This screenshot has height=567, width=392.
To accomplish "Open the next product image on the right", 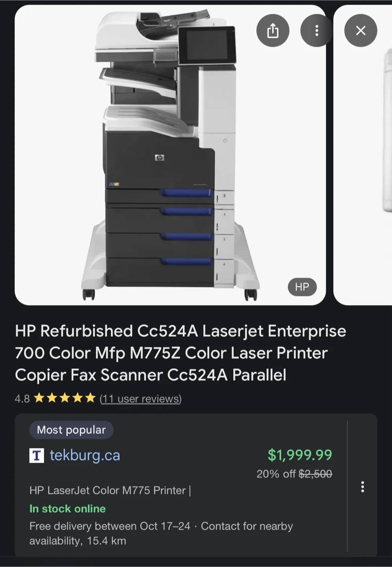I will coord(363,155).
